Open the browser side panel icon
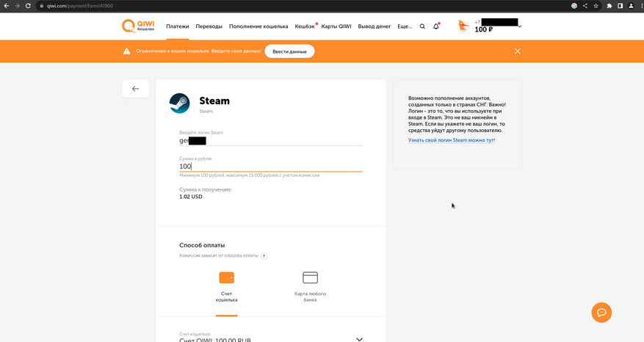The image size is (644, 342). tap(621, 6)
